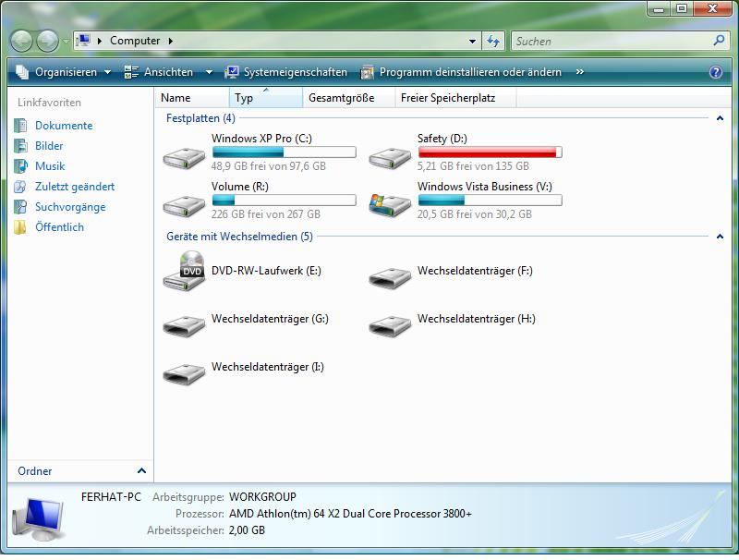The image size is (739, 560).
Task: Sort by Typ column
Action: point(266,98)
